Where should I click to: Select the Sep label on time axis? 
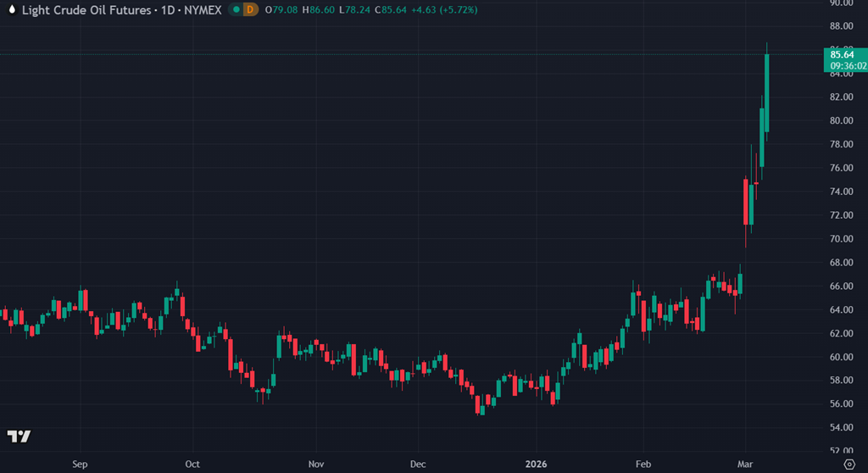[81, 464]
